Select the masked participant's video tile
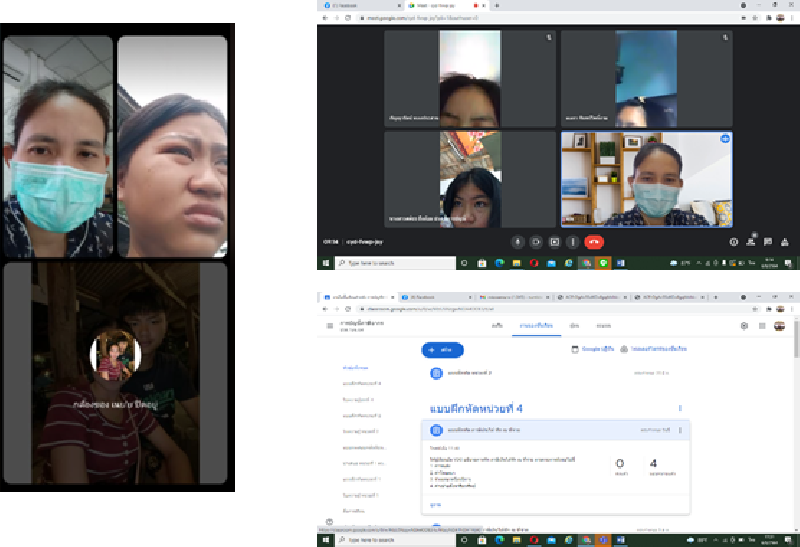The height and width of the screenshot is (547, 800). click(646, 178)
